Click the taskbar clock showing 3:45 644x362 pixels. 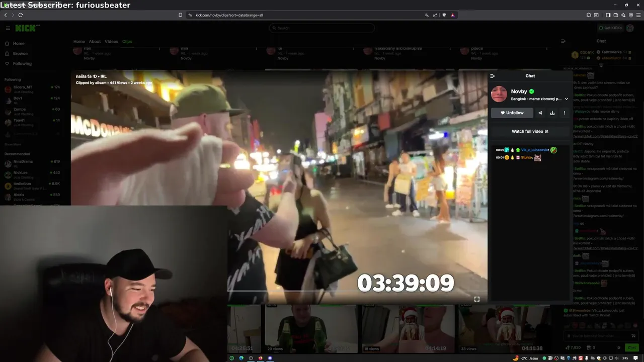[625, 358]
